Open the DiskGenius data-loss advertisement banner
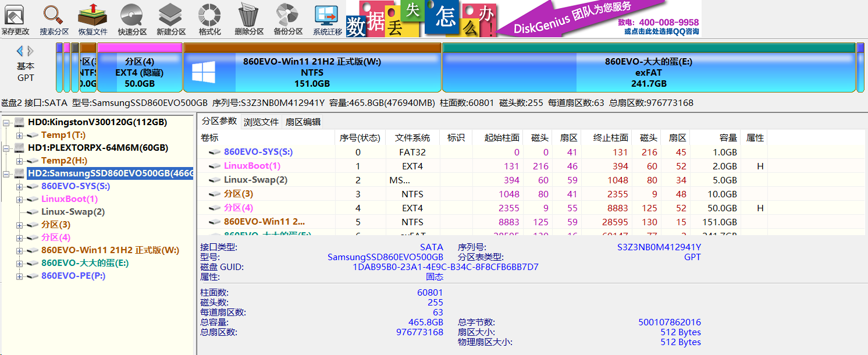Image resolution: width=868 pixels, height=355 pixels. click(x=524, y=19)
